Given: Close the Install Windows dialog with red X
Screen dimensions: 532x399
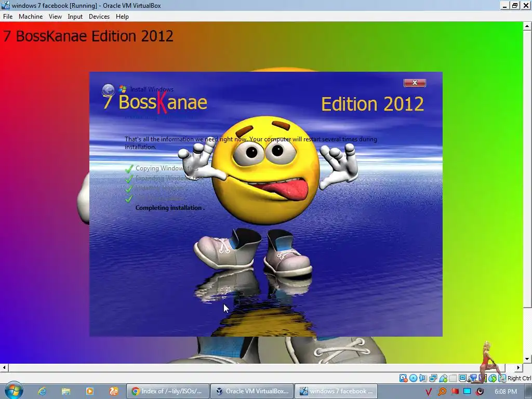Looking at the screenshot, I should 415,83.
